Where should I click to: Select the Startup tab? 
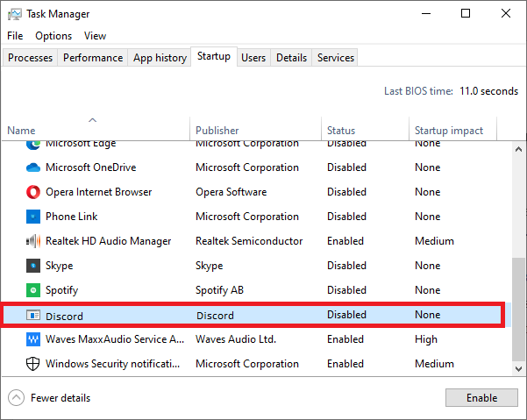coord(214,56)
